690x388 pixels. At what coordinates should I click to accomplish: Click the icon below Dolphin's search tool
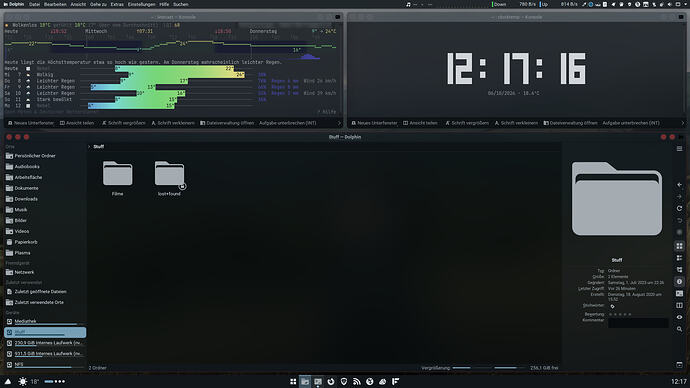click(x=679, y=365)
